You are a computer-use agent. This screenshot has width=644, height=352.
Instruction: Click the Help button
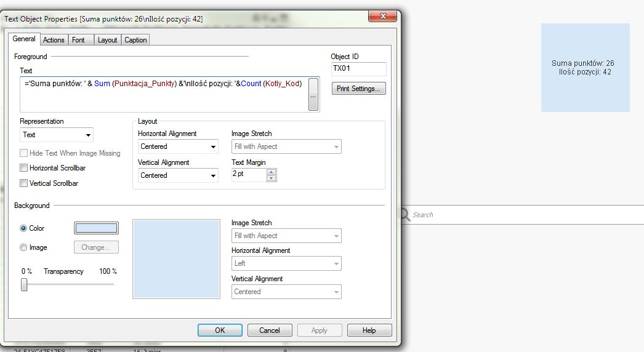click(369, 330)
